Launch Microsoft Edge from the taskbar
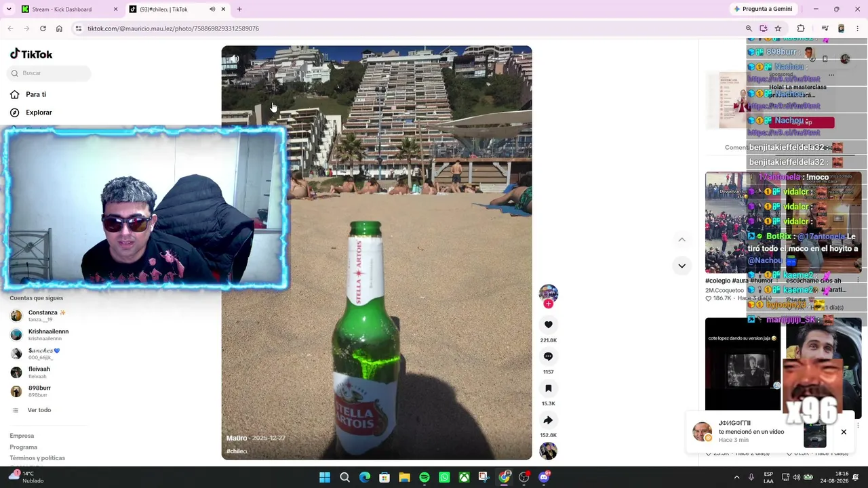Image resolution: width=868 pixels, height=488 pixels. [365, 477]
